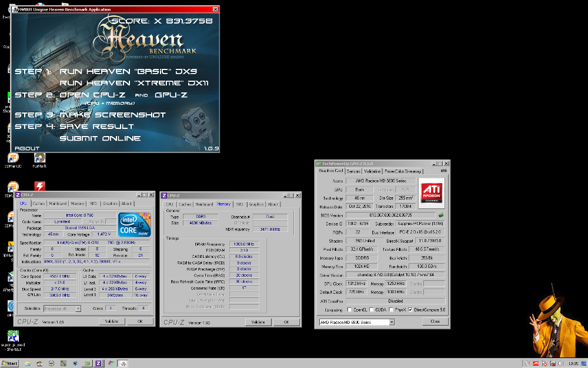The width and height of the screenshot is (588, 368).
Task: Click the Core Voltage value in CPU-Z
Action: click(x=104, y=234)
